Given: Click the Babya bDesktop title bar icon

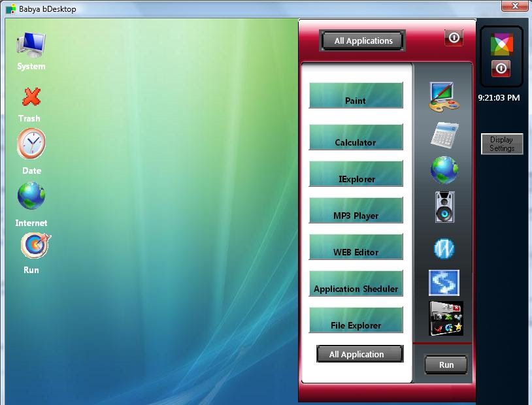Looking at the screenshot, I should tap(10, 9).
